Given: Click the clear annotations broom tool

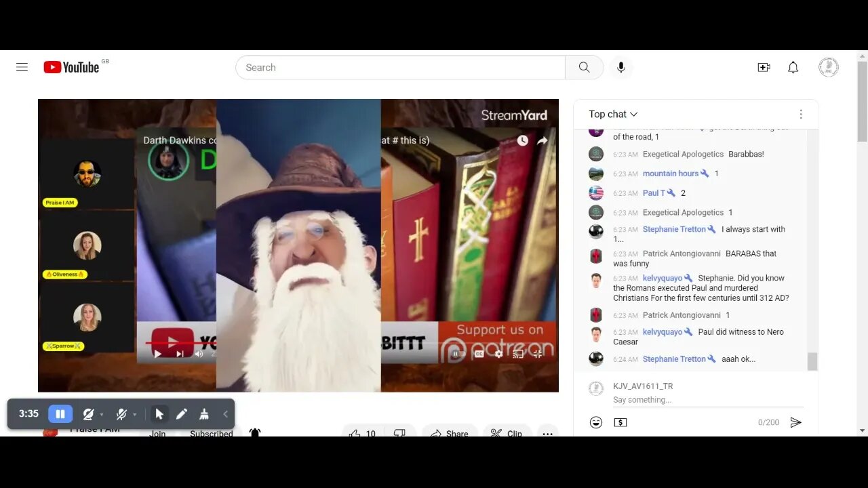Looking at the screenshot, I should pos(203,414).
